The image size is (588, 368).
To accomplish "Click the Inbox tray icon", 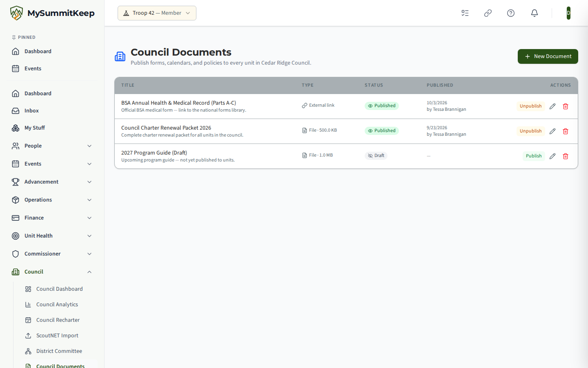I will [16, 111].
